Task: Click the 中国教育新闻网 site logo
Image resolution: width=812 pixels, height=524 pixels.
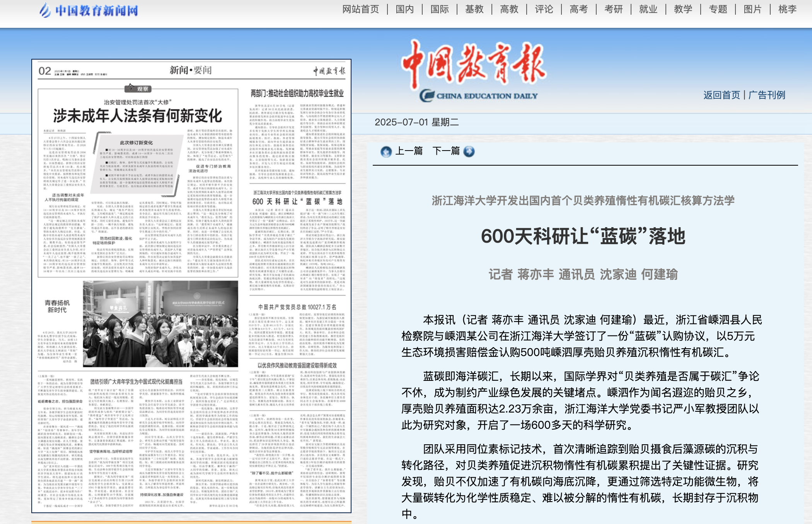Action: pyautogui.click(x=89, y=10)
